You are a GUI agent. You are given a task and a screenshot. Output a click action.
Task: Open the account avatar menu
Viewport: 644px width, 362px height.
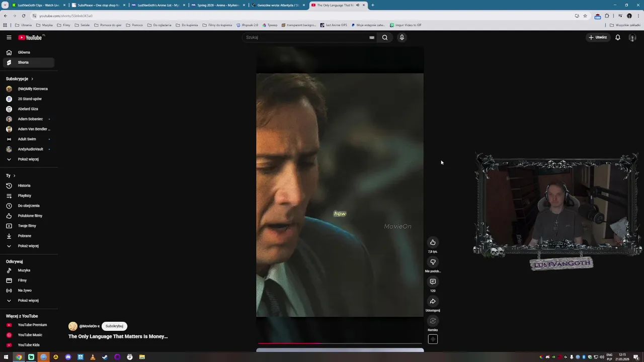point(632,37)
